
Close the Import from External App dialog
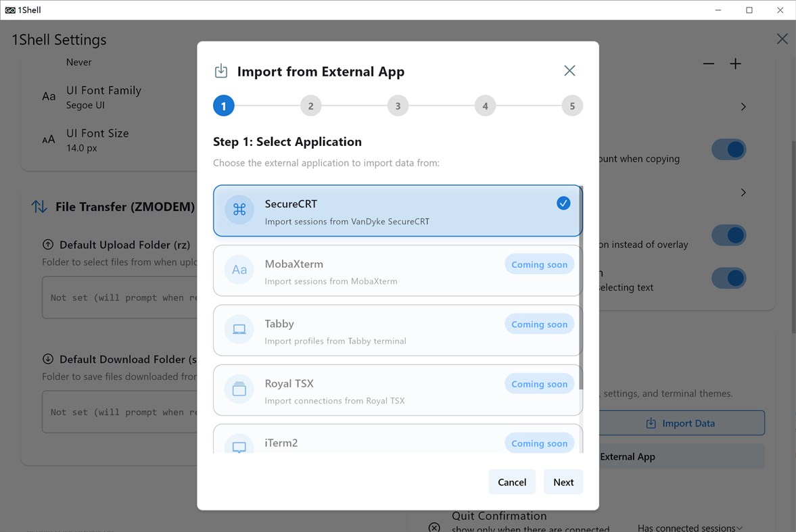point(569,70)
